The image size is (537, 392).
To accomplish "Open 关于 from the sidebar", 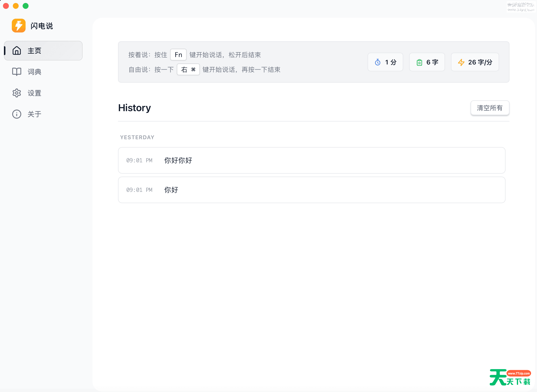I will [x=34, y=114].
